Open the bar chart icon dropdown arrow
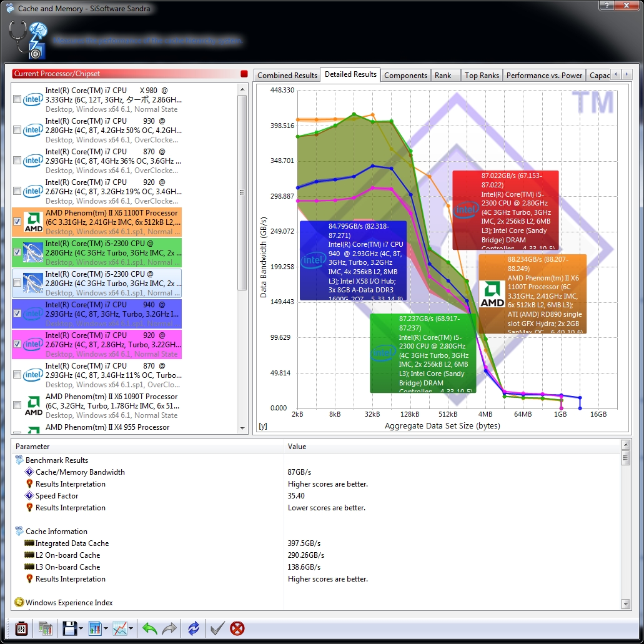This screenshot has width=644, height=644. [x=106, y=628]
